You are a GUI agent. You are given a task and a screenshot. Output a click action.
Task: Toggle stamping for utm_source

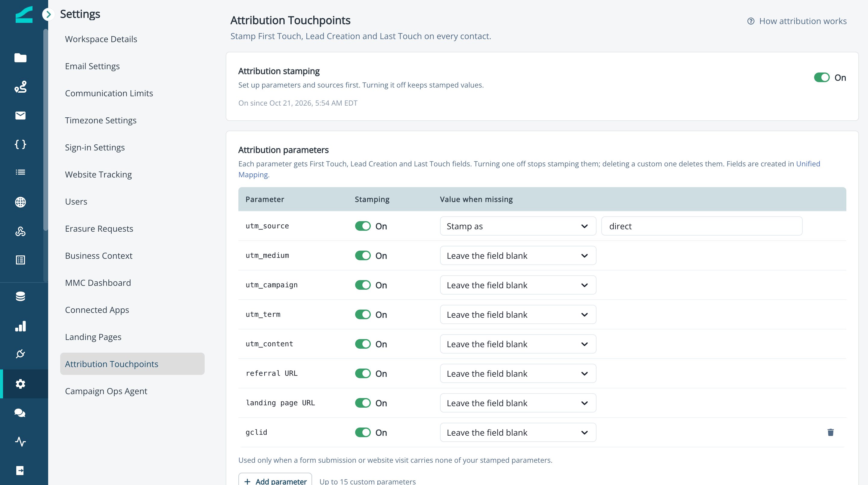(363, 226)
